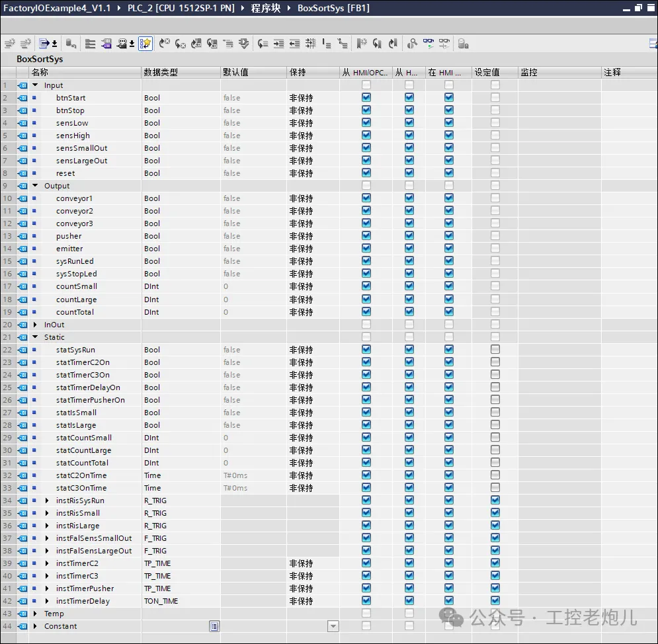Click the downward-arrows check toolbar icon
The height and width of the screenshot is (644, 658).
[244, 43]
